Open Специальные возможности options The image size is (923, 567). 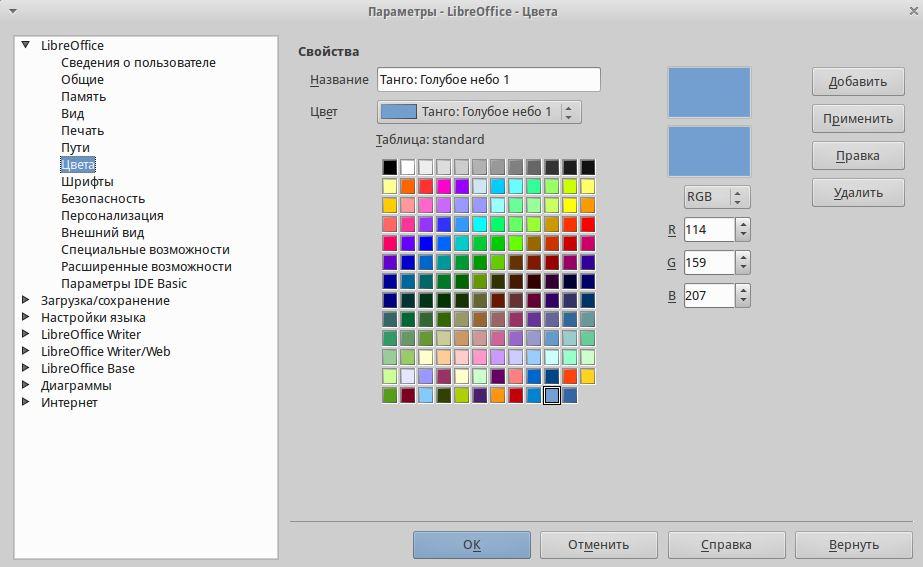point(145,250)
